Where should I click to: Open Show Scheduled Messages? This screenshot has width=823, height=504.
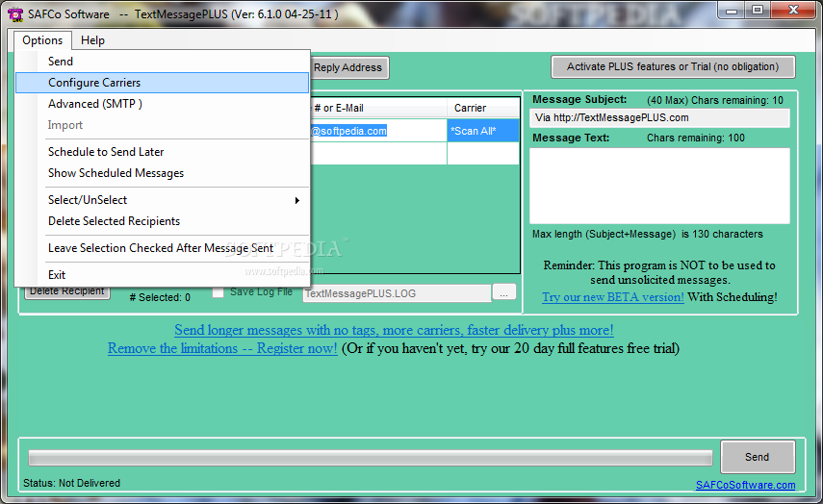point(162,173)
